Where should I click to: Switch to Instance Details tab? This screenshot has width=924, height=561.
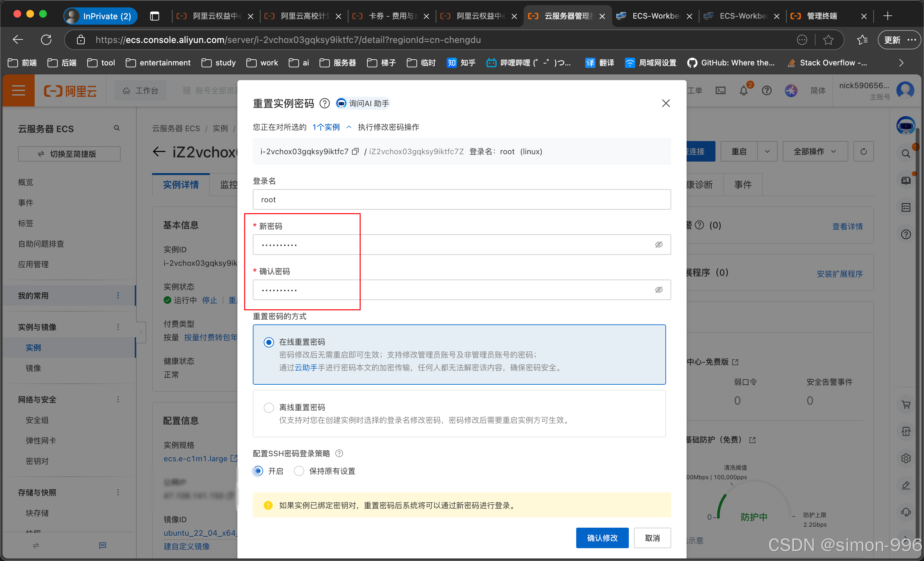181,185
